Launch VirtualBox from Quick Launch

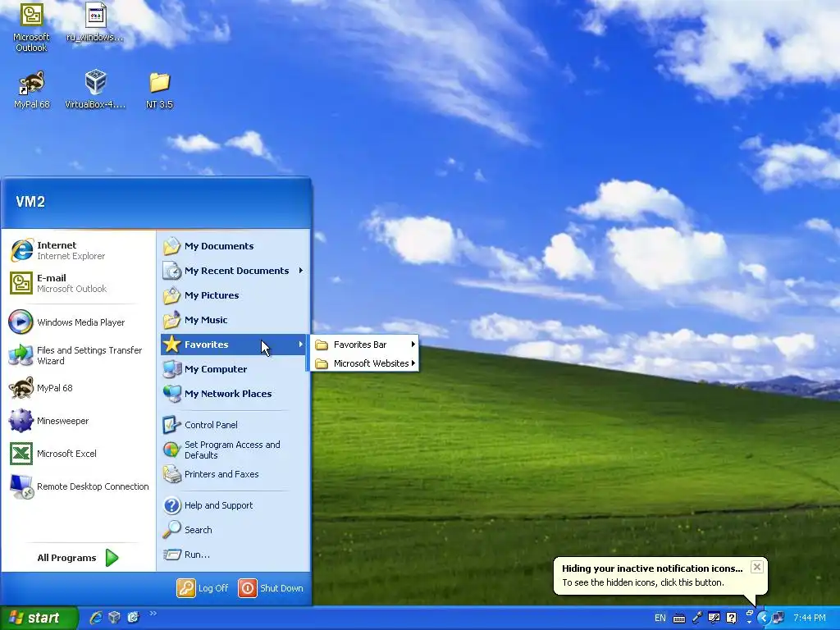114,618
